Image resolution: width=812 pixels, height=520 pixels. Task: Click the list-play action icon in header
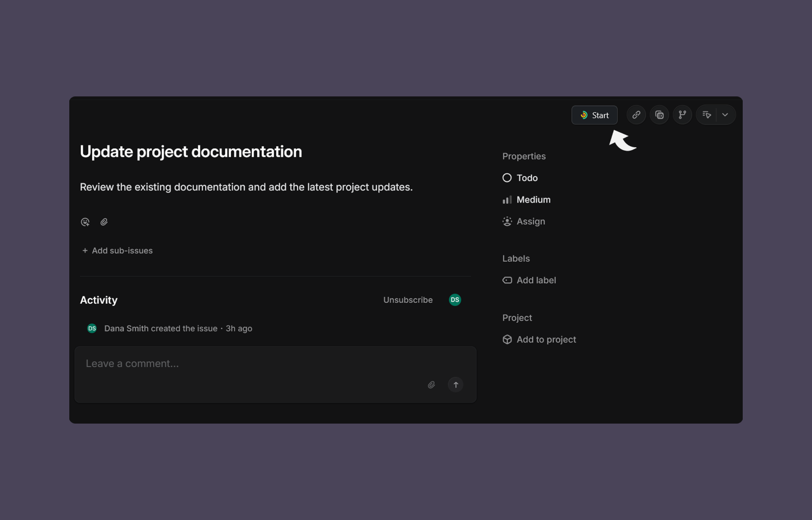point(706,115)
